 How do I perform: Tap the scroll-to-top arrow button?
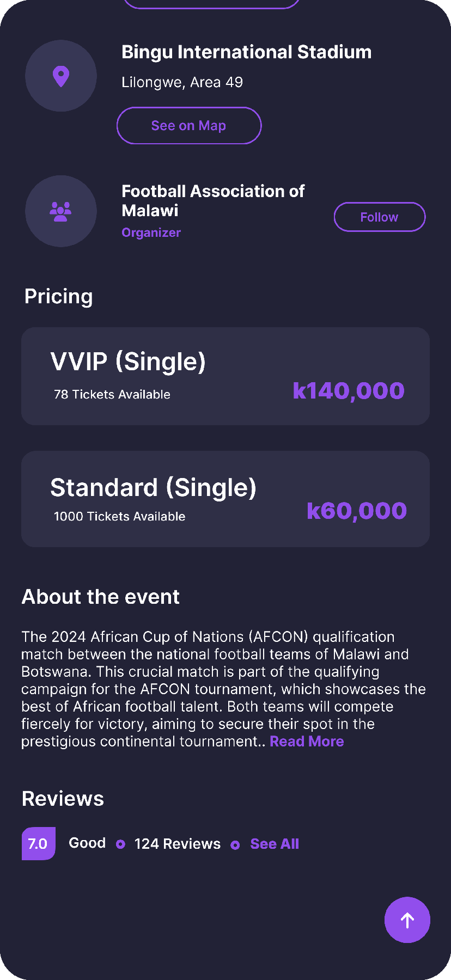coord(407,920)
